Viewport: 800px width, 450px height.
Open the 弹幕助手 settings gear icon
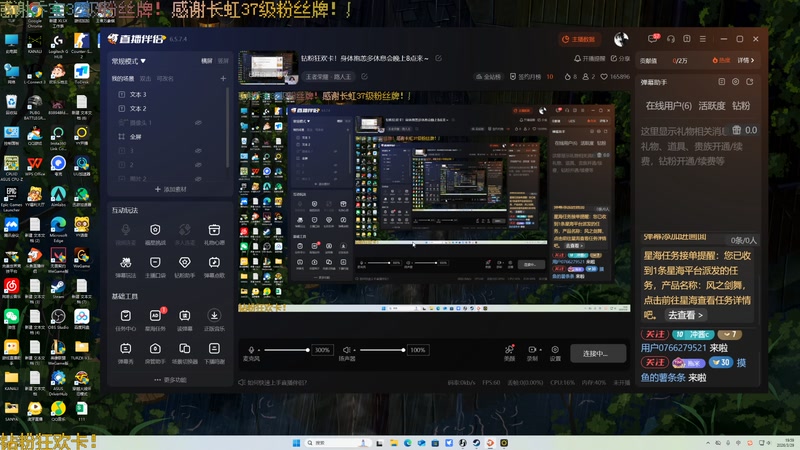click(x=735, y=82)
